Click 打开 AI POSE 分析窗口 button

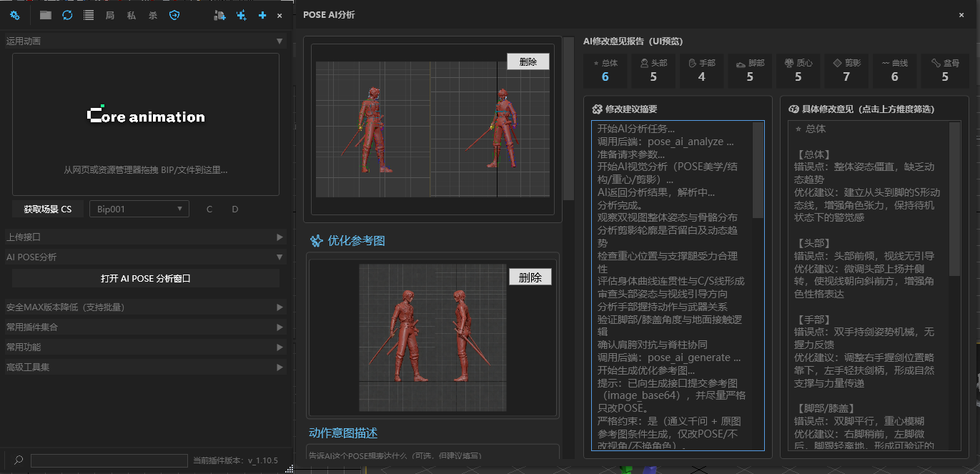coord(146,279)
